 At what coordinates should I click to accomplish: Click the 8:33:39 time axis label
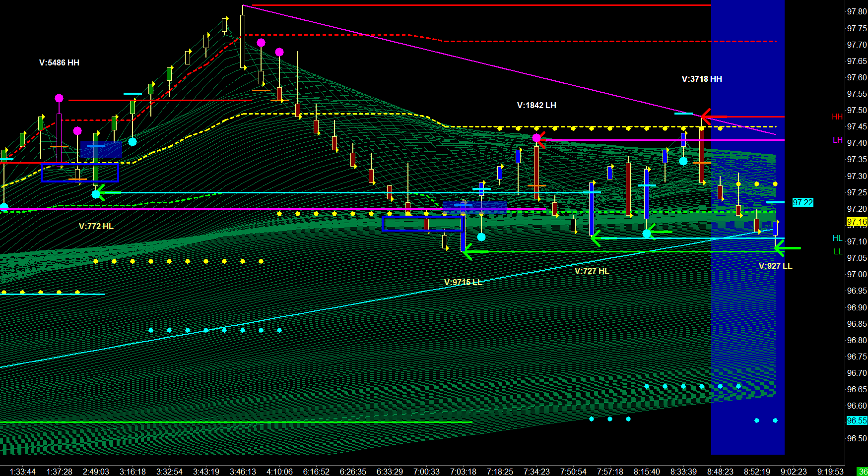684,472
